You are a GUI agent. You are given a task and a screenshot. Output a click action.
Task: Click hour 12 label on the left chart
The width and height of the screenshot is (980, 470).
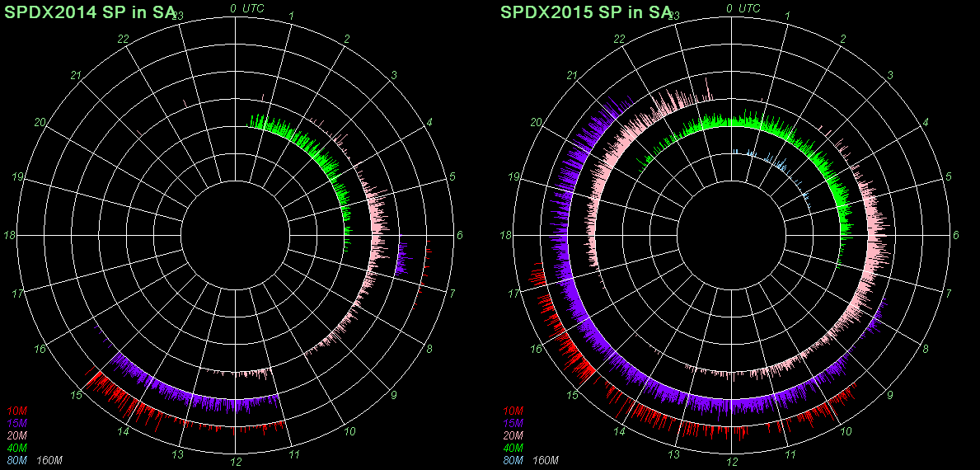236,462
